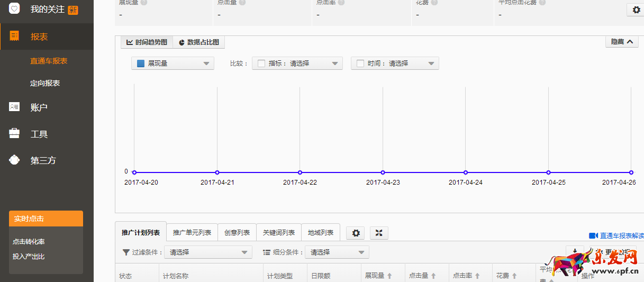Collapse the chart with 隐藏 button
The height and width of the screenshot is (282, 644).
(622, 42)
